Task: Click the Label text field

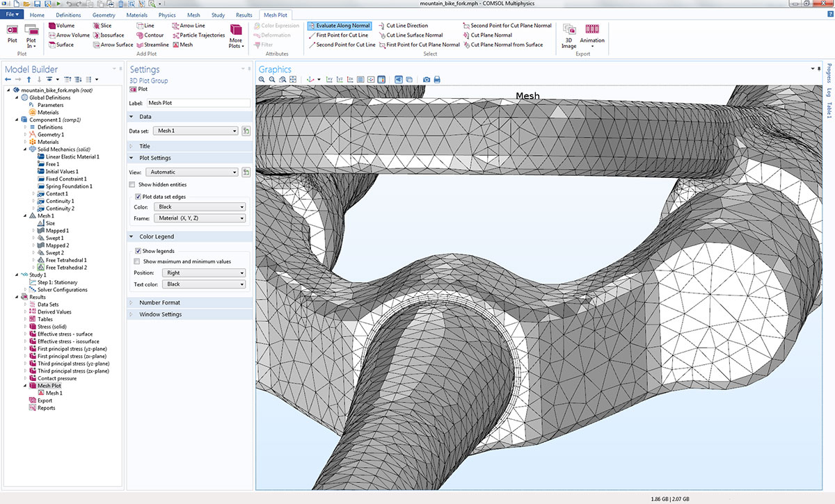Action: [x=198, y=103]
